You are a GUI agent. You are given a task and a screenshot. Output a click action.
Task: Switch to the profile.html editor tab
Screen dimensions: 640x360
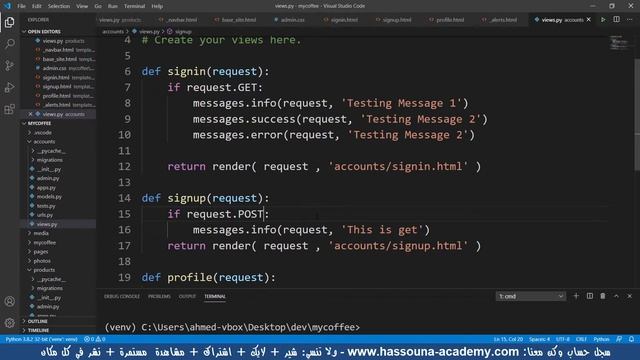[x=450, y=20]
